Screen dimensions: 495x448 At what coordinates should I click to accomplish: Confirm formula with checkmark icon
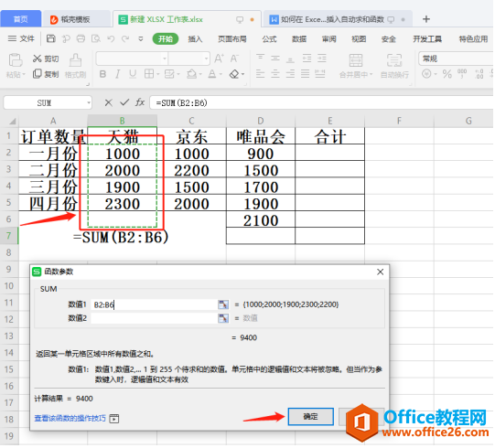point(124,102)
